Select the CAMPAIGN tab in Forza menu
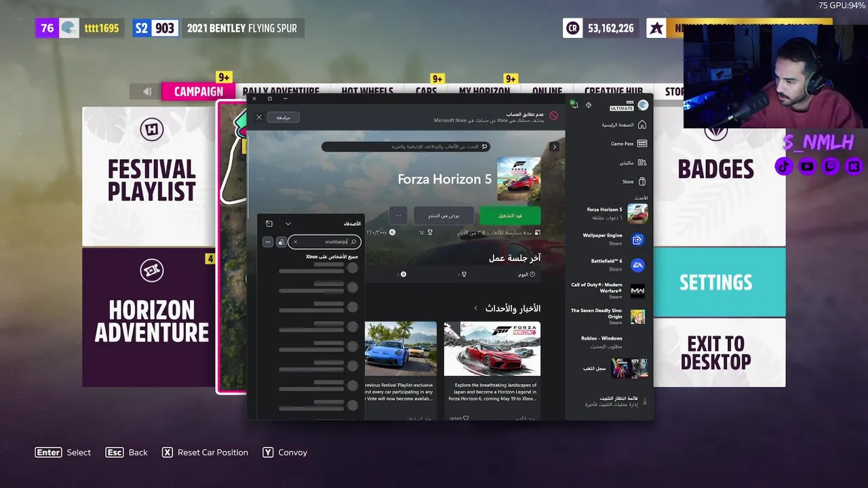Screen dimensions: 868x488 [198, 91]
